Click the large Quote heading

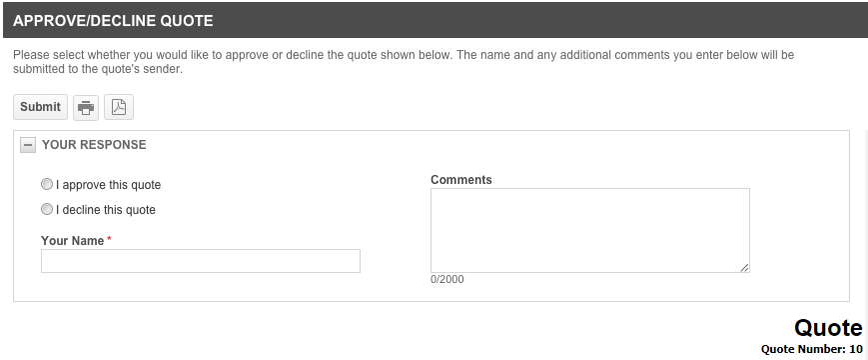[x=828, y=328]
